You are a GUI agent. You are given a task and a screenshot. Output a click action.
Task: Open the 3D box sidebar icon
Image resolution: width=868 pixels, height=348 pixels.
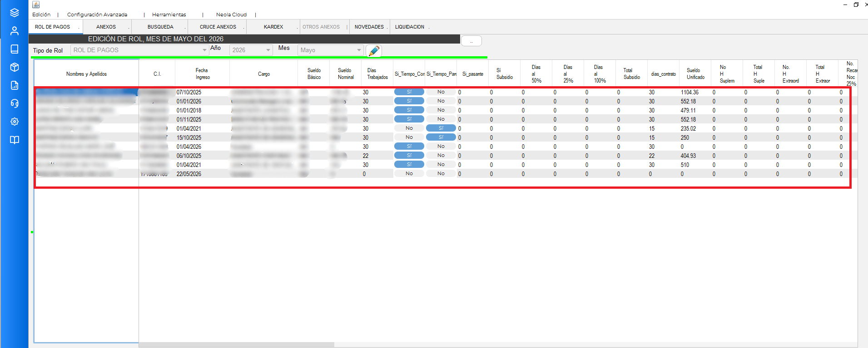point(15,67)
